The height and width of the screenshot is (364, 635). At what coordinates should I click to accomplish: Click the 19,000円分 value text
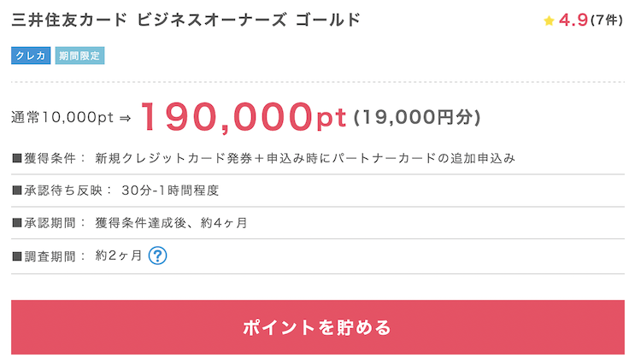pos(417,117)
